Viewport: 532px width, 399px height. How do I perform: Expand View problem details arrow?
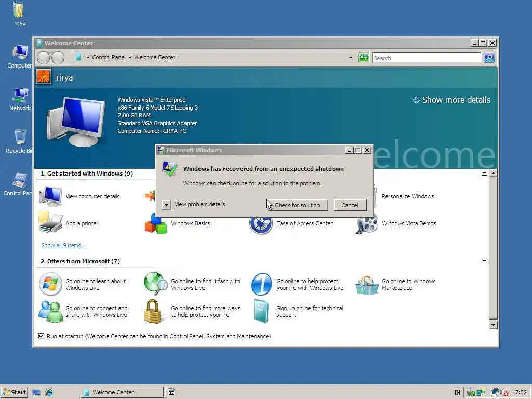[166, 205]
